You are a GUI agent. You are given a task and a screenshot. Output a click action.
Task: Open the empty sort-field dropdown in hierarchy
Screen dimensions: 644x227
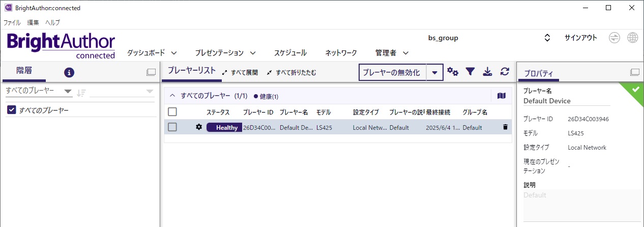[122, 92]
